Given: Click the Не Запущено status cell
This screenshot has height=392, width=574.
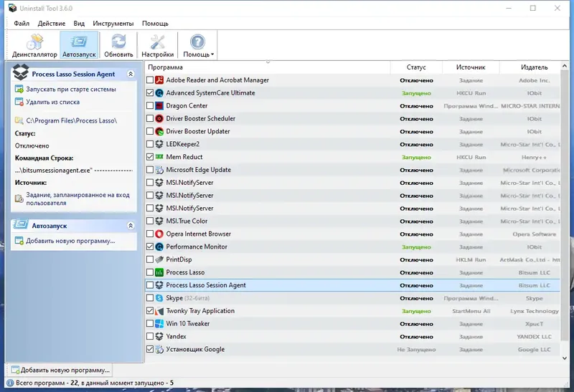Looking at the screenshot, I should click(x=416, y=350).
